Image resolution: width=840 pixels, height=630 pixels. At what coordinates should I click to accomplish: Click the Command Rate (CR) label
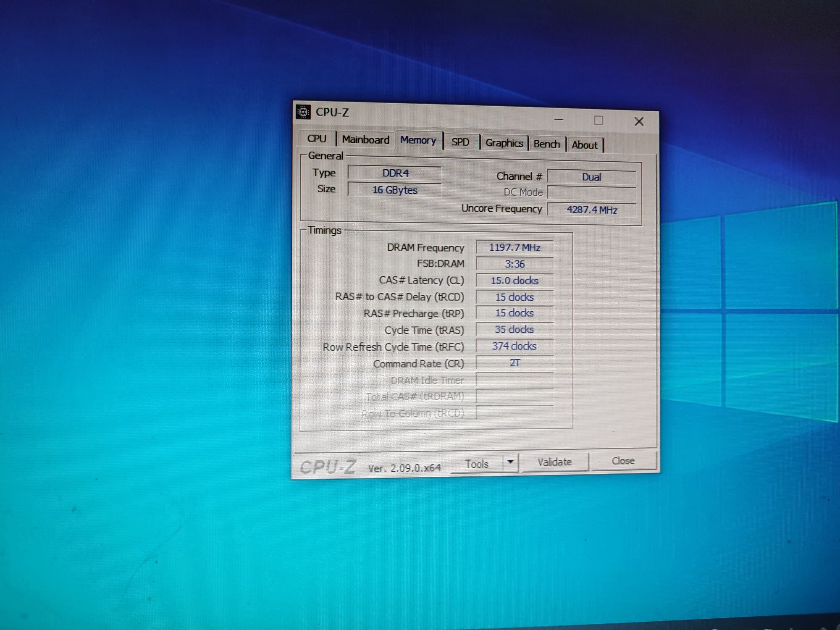point(419,364)
